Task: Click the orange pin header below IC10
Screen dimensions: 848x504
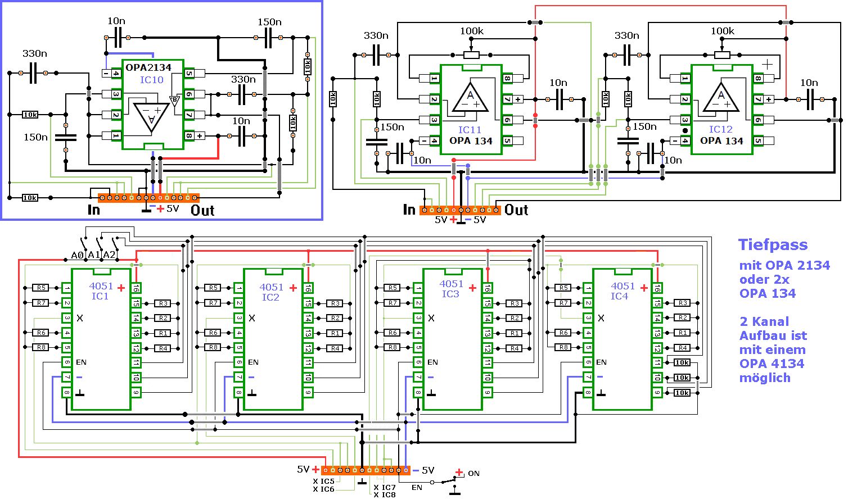Action: coord(148,198)
